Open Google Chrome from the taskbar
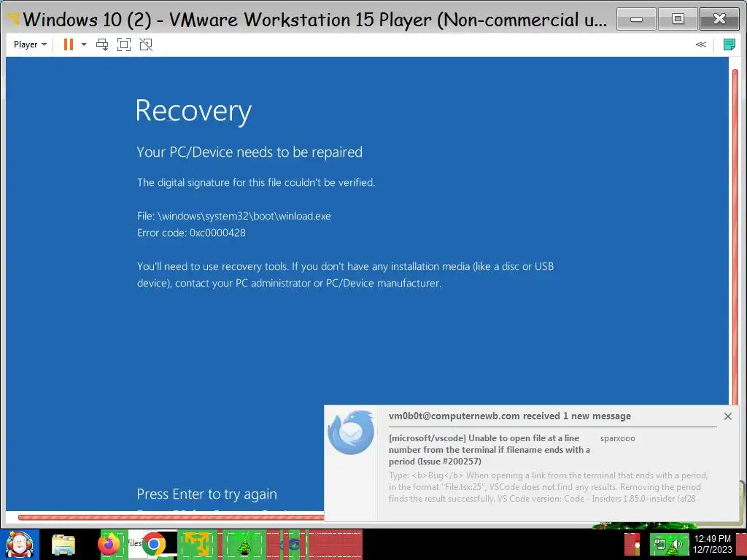This screenshot has width=747, height=560. point(153,544)
